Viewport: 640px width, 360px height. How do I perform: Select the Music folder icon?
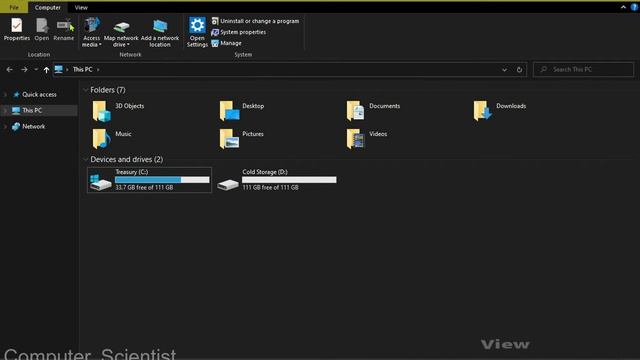coord(101,139)
